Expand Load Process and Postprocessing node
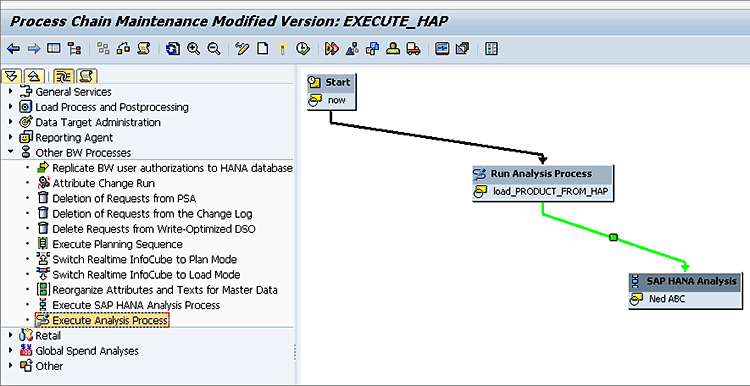Screen dimensions: 750x386 click(x=11, y=107)
